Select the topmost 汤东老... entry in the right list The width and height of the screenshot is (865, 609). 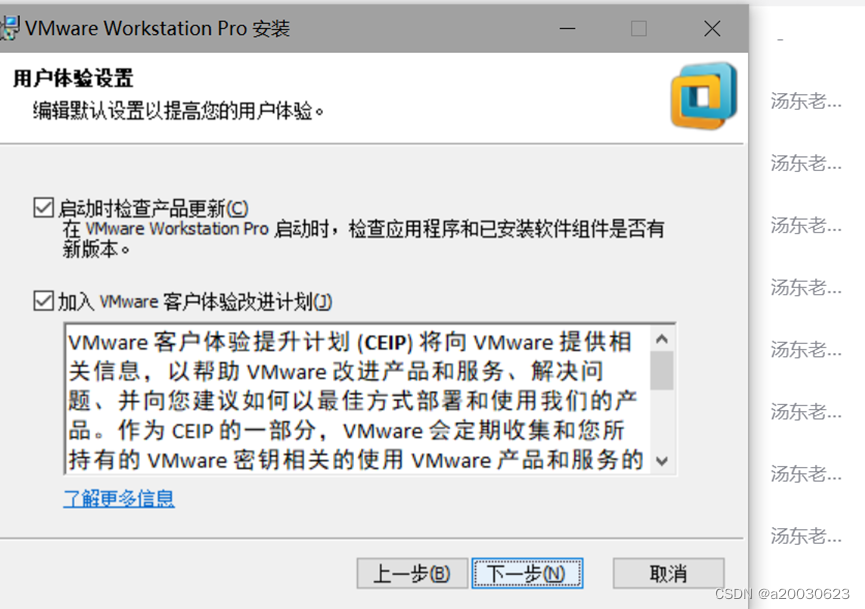click(x=805, y=101)
